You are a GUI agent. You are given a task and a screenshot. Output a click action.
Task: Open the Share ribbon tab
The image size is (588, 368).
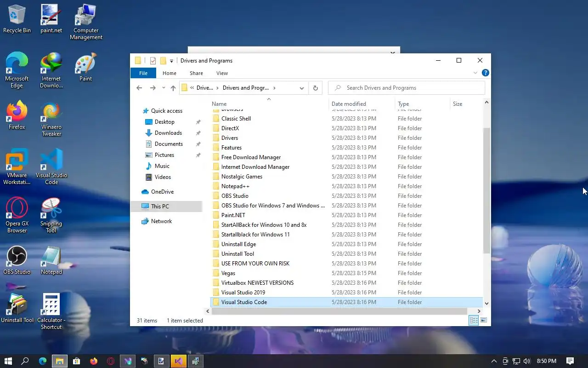click(196, 73)
